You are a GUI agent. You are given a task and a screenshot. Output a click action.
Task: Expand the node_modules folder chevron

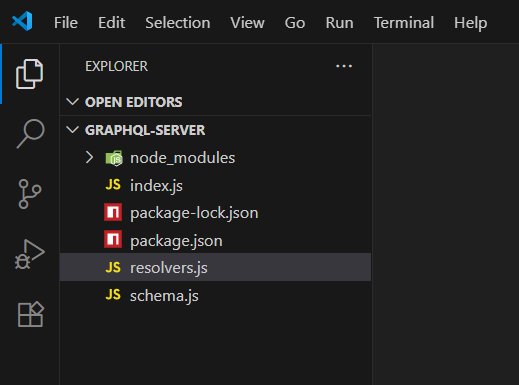coord(89,157)
